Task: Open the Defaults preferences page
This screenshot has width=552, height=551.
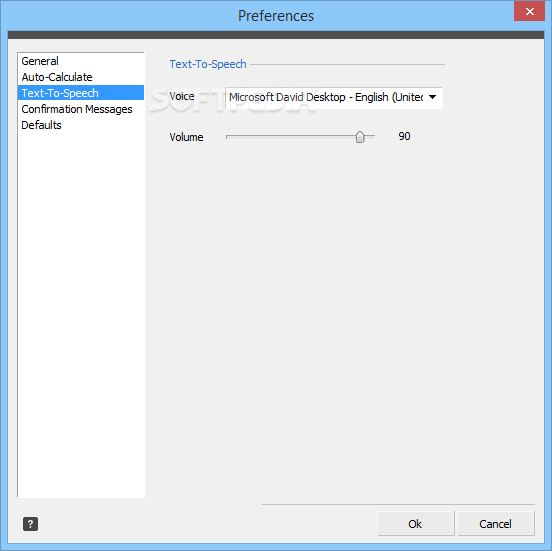Action: 81,125
